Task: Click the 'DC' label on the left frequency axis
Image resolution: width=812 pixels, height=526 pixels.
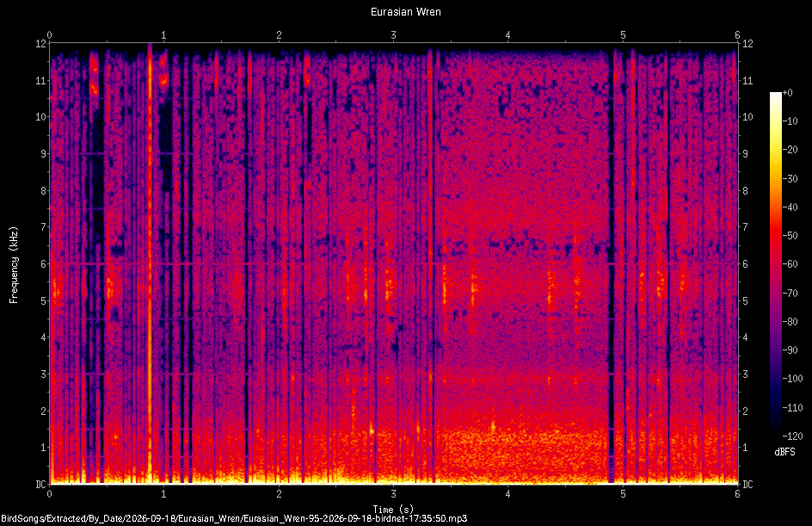Action: (x=40, y=485)
